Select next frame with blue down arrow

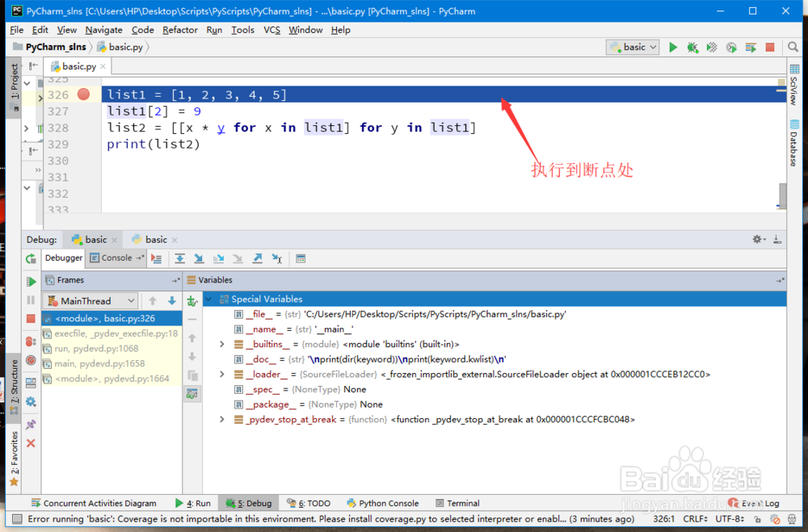click(172, 301)
